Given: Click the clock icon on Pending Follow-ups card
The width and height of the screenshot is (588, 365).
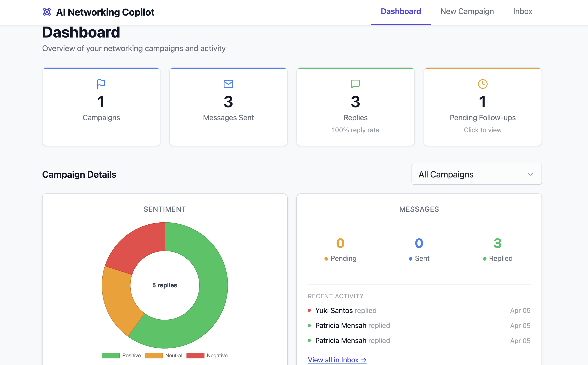Looking at the screenshot, I should click(483, 84).
